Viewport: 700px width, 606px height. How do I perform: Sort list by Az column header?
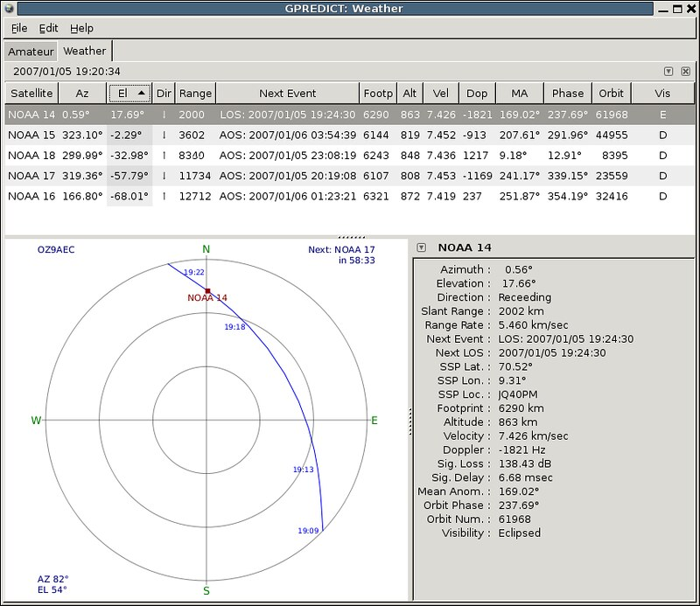(82, 94)
